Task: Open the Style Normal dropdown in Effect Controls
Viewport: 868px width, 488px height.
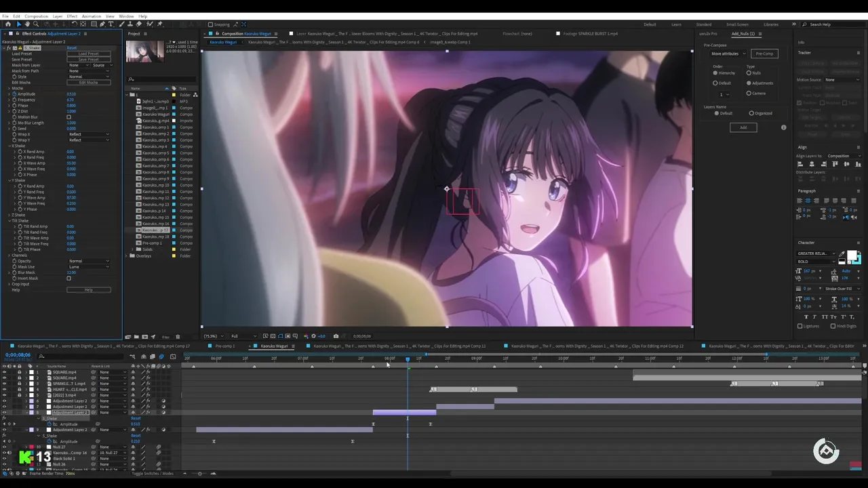Action: pos(89,77)
